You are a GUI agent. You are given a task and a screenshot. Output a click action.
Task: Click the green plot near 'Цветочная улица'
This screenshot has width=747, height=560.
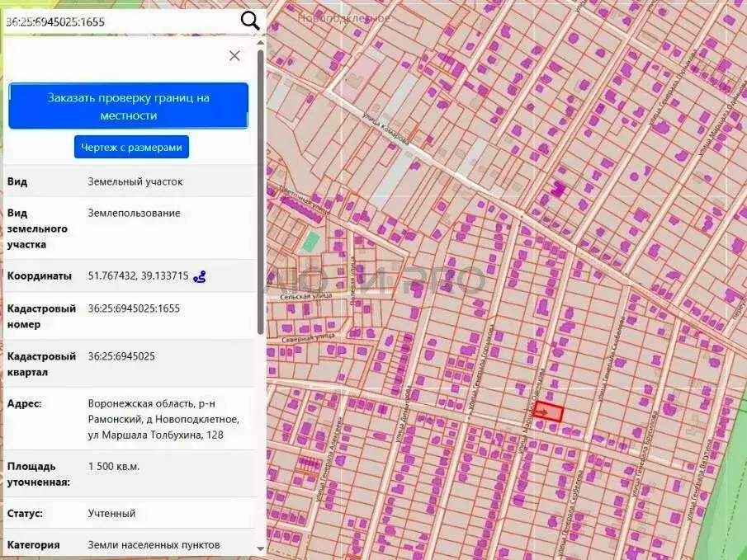pyautogui.click(x=310, y=242)
